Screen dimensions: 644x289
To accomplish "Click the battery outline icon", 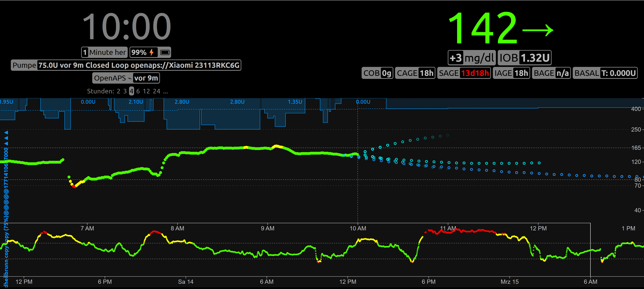I will (165, 52).
